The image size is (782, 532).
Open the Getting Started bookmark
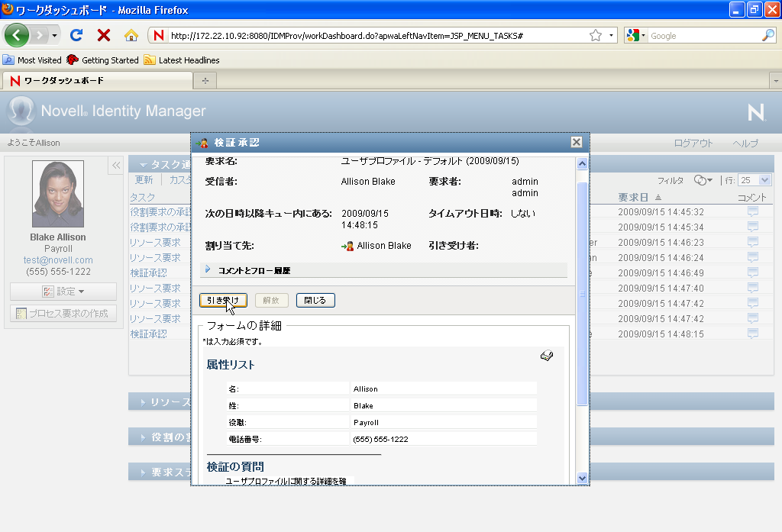103,60
